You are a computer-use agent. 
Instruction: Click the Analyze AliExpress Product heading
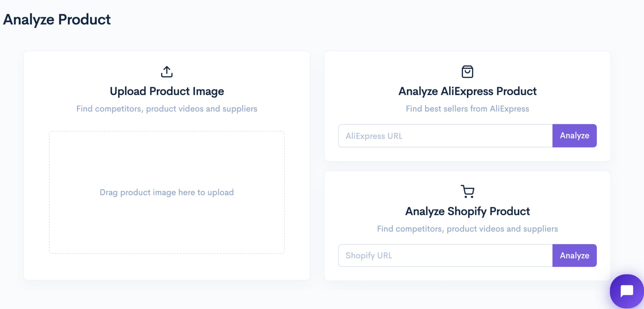[x=467, y=91]
